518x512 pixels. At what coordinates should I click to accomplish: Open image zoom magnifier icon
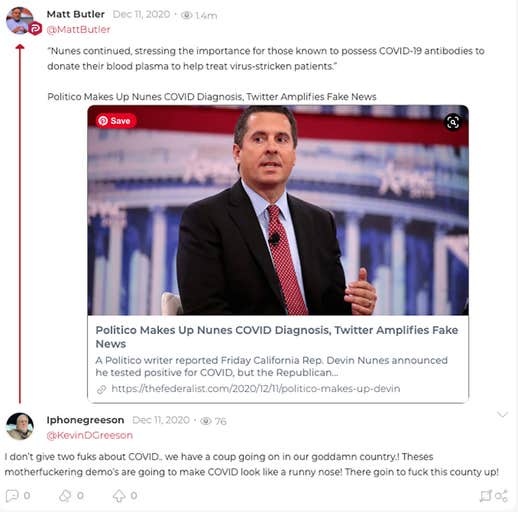coord(453,122)
